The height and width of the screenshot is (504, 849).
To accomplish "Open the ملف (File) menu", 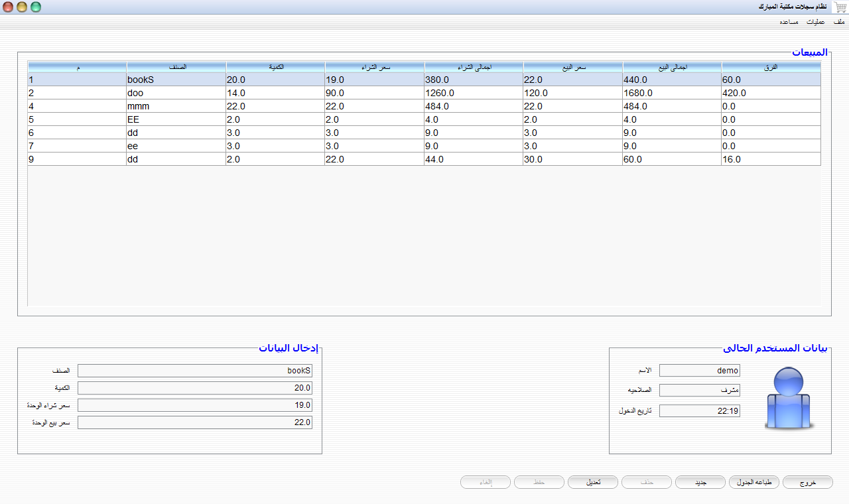I will coord(839,22).
